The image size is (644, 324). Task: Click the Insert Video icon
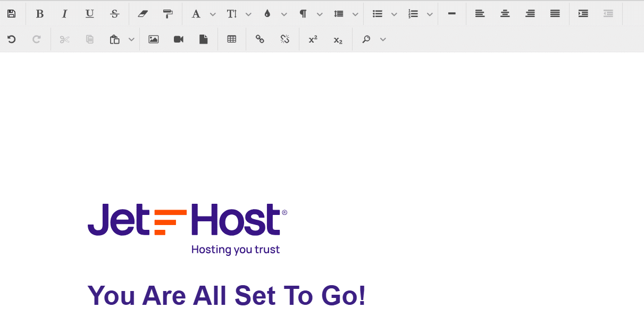pyautogui.click(x=178, y=39)
